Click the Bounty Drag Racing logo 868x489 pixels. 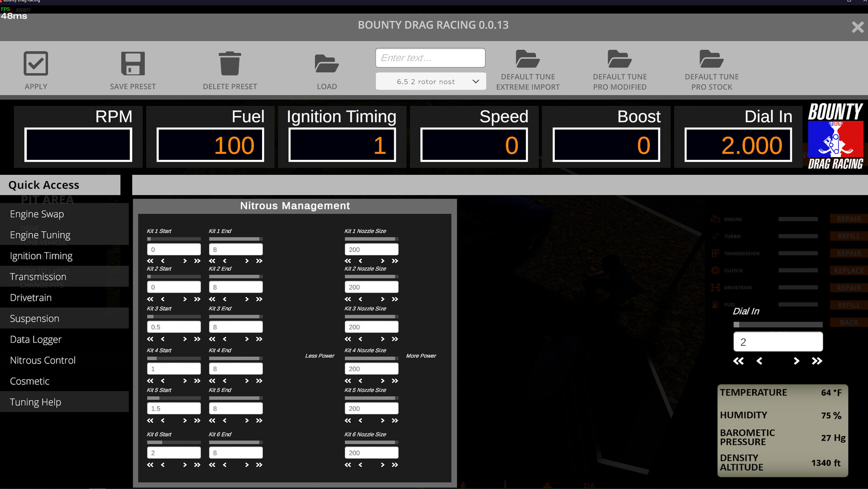point(835,136)
